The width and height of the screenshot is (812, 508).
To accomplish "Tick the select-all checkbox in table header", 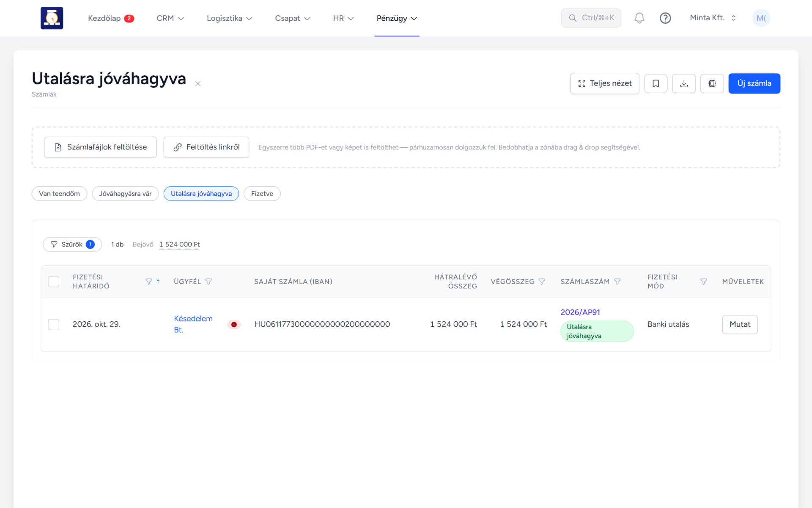I will pos(54,282).
